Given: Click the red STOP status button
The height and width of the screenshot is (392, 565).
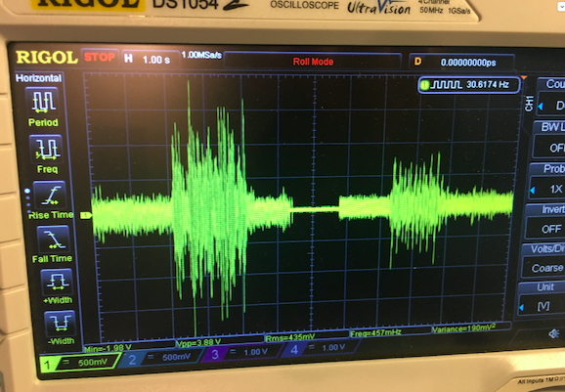Looking at the screenshot, I should pyautogui.click(x=100, y=58).
